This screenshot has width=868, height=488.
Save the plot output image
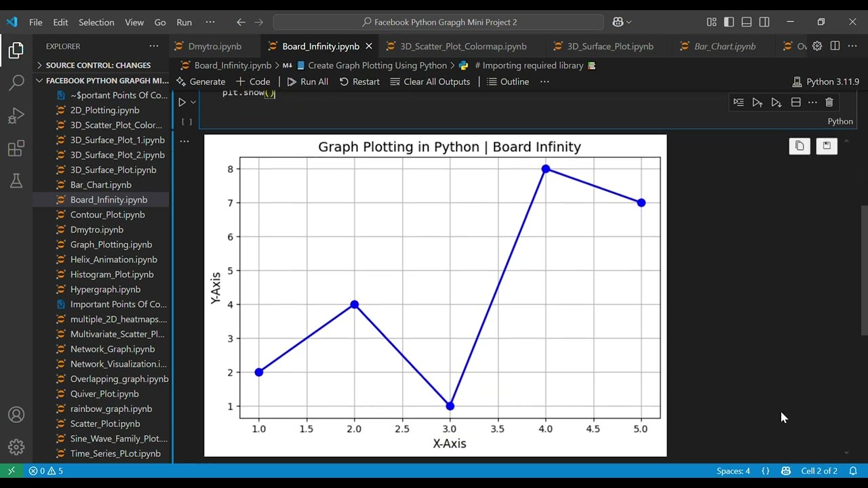pos(827,146)
